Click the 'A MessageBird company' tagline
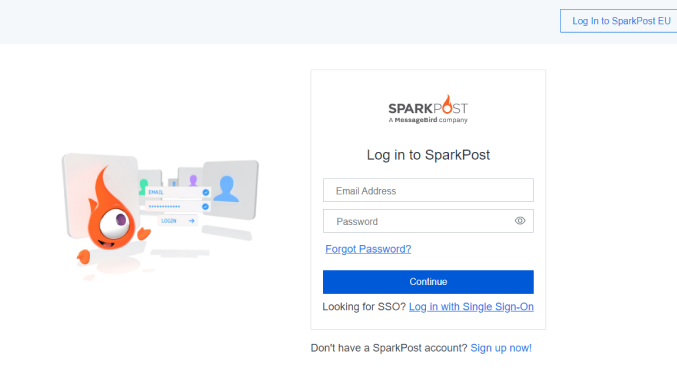The height and width of the screenshot is (373, 677). click(x=428, y=120)
